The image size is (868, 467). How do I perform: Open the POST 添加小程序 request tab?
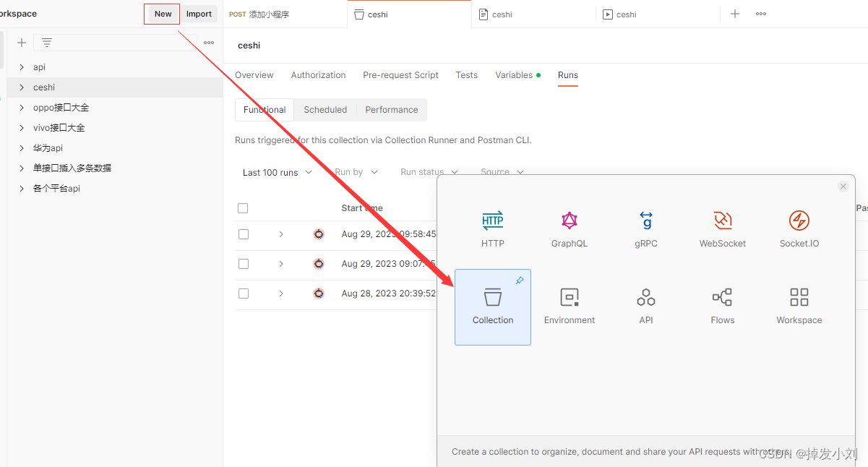coord(285,14)
